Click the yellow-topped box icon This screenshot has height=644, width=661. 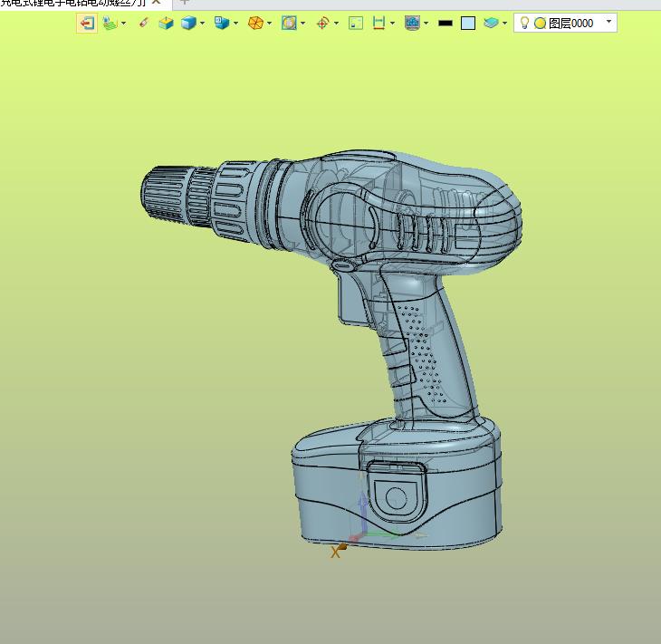click(166, 23)
